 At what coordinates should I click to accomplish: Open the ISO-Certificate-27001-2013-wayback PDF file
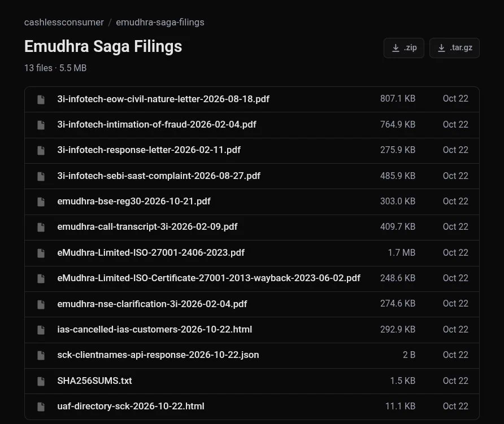tap(208, 278)
